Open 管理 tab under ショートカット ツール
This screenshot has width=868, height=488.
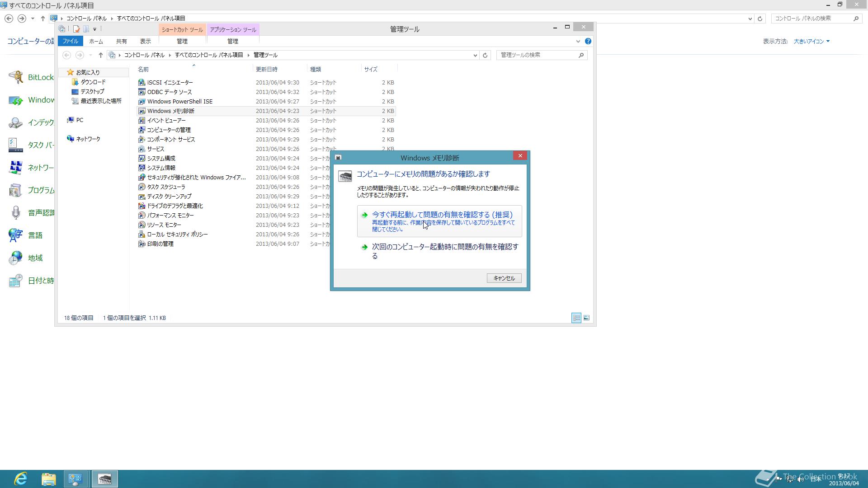(182, 41)
